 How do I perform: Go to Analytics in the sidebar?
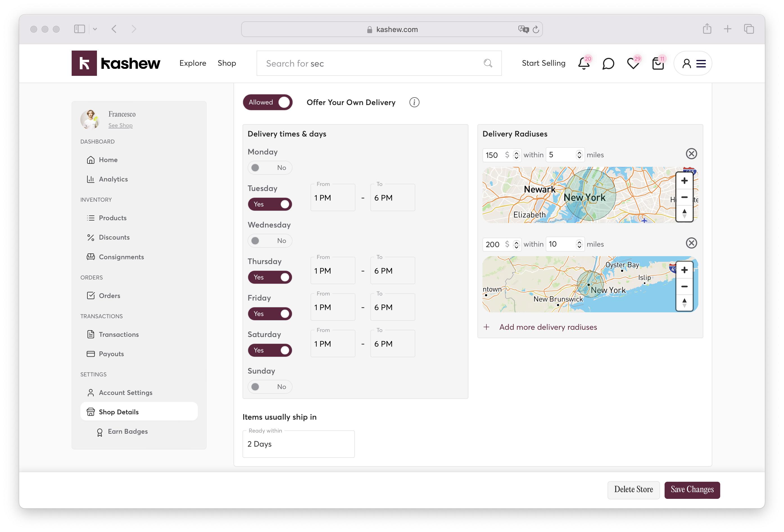click(x=113, y=179)
